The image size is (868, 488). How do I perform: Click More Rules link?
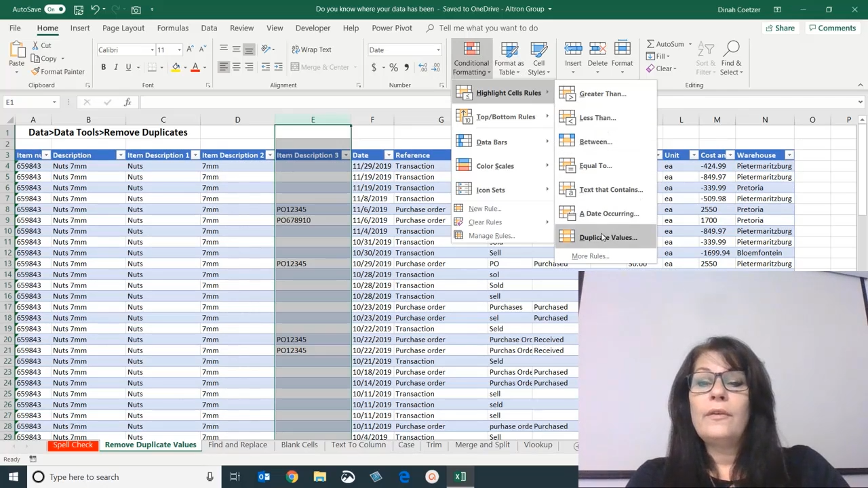[591, 256]
